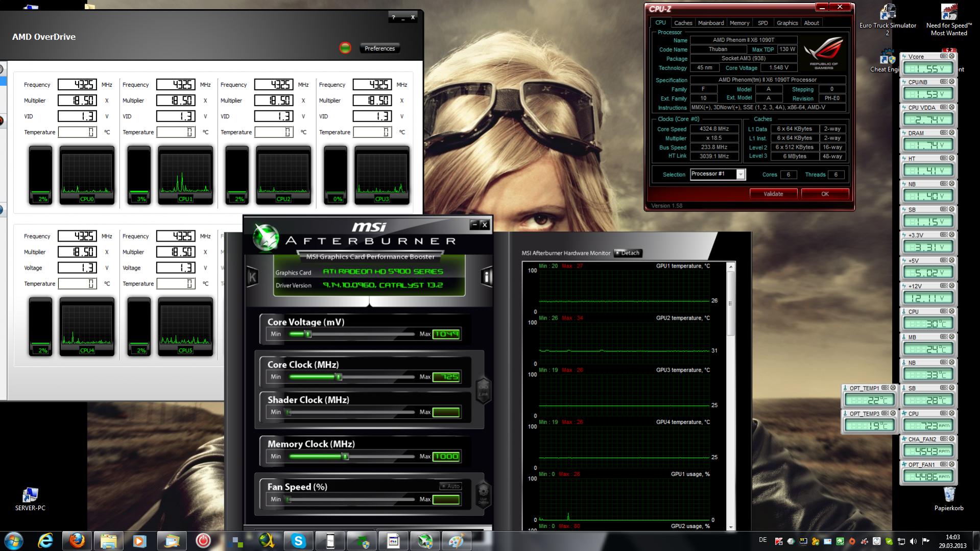Open MSI Afterburner information panel
The image size is (980, 551).
[x=486, y=276]
